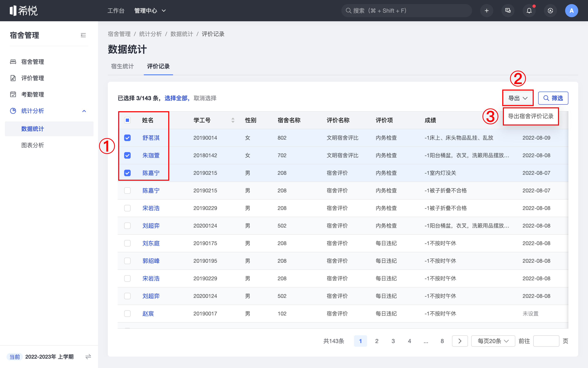Click the 宿舍管理 breadcrumb
Image resolution: width=588 pixels, height=368 pixels.
[119, 34]
